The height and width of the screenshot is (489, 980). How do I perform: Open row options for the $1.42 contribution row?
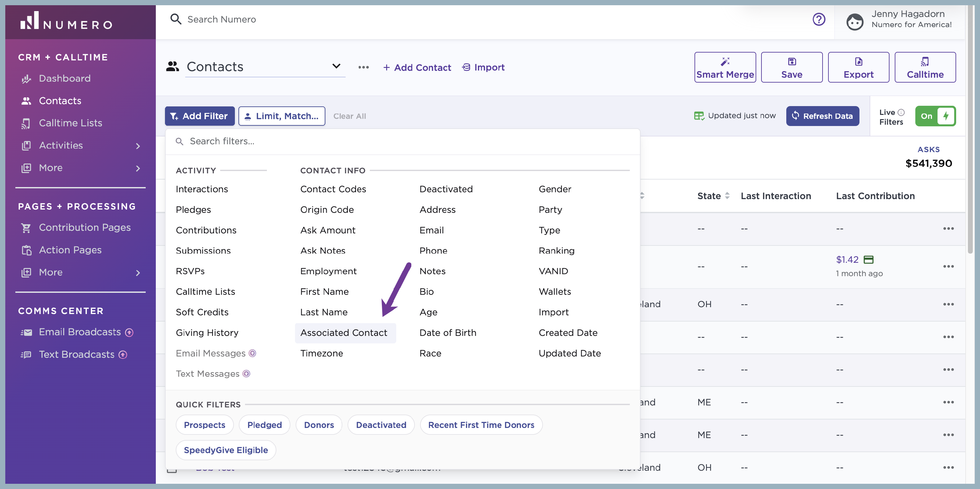click(948, 266)
